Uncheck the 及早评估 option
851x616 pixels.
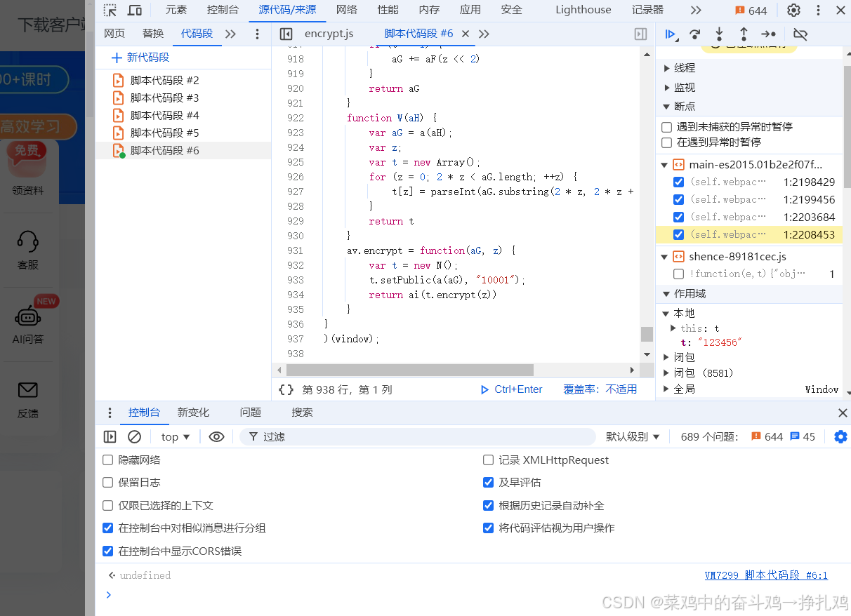(488, 483)
